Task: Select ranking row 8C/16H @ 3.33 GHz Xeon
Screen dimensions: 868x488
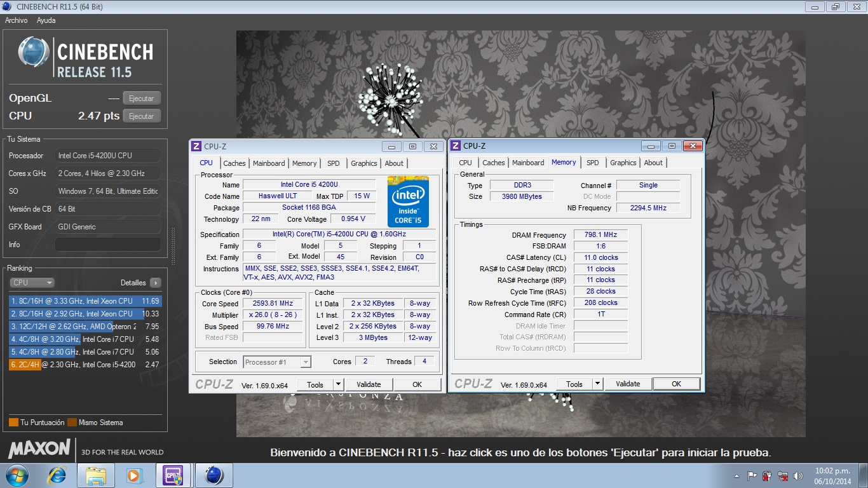Action: click(x=85, y=301)
